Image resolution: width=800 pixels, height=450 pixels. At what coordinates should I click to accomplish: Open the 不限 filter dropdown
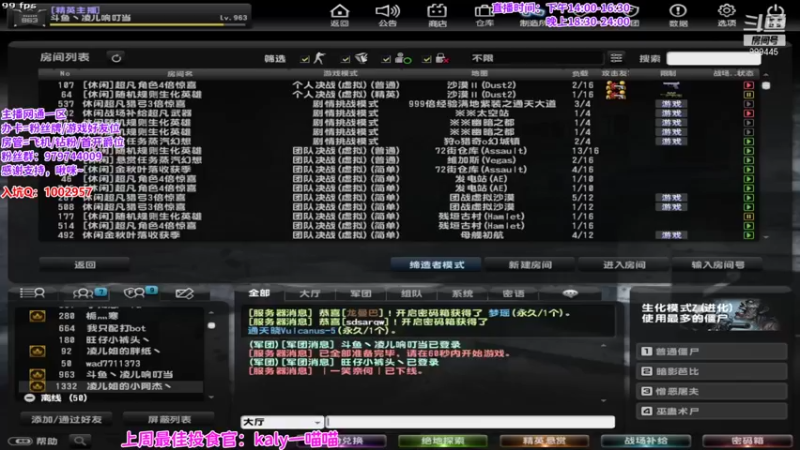click(536, 58)
